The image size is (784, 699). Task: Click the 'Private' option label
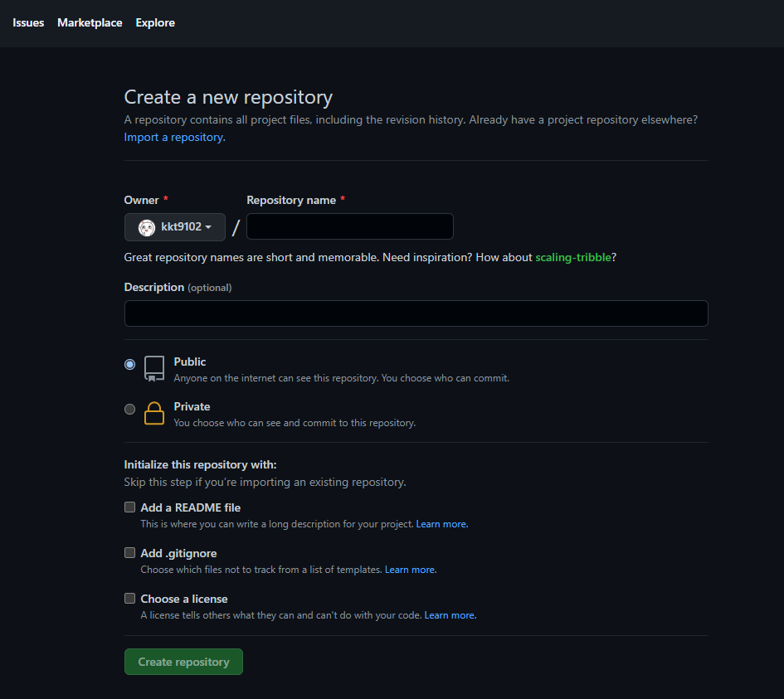(x=192, y=406)
